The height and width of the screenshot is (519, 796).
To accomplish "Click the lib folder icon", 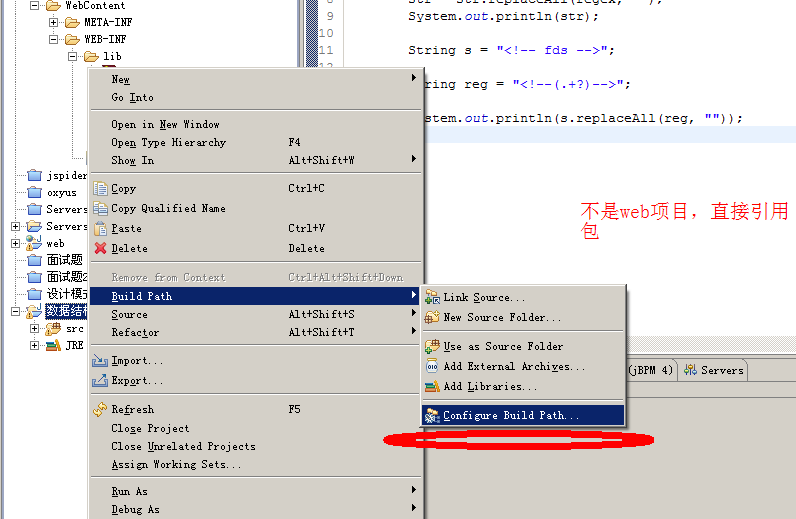I will pos(91,56).
